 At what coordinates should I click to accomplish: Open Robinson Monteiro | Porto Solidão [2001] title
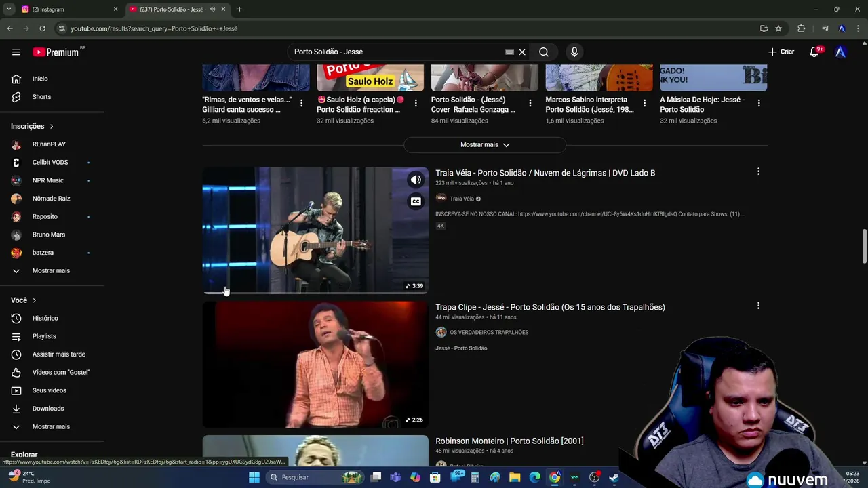tap(509, 441)
